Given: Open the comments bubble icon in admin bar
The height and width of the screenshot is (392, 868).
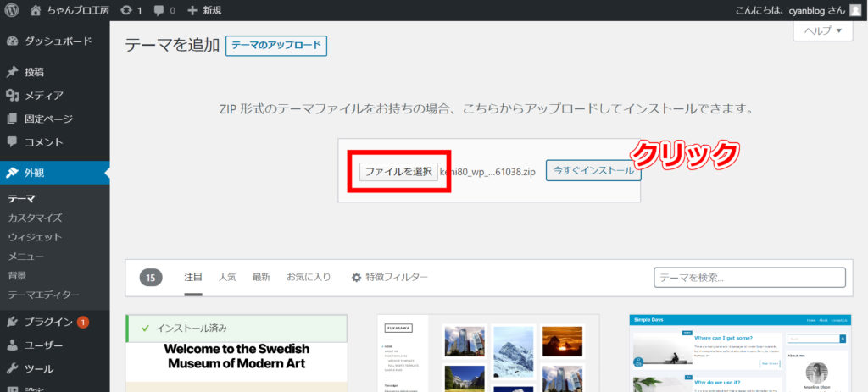Looking at the screenshot, I should [x=159, y=10].
